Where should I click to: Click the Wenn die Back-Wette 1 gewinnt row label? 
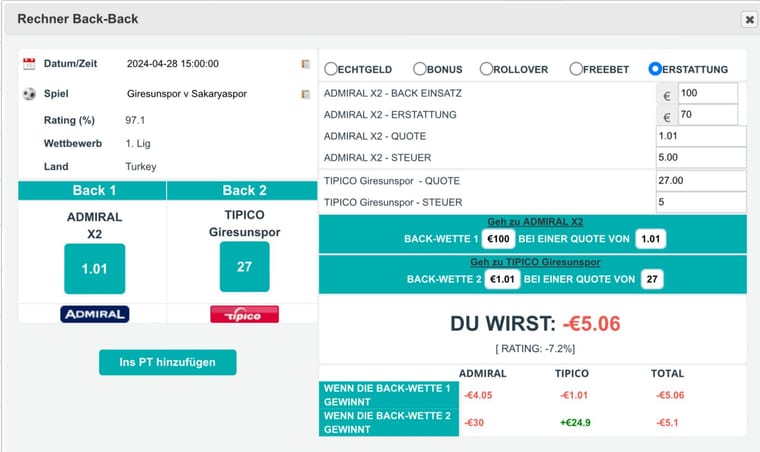coord(389,395)
